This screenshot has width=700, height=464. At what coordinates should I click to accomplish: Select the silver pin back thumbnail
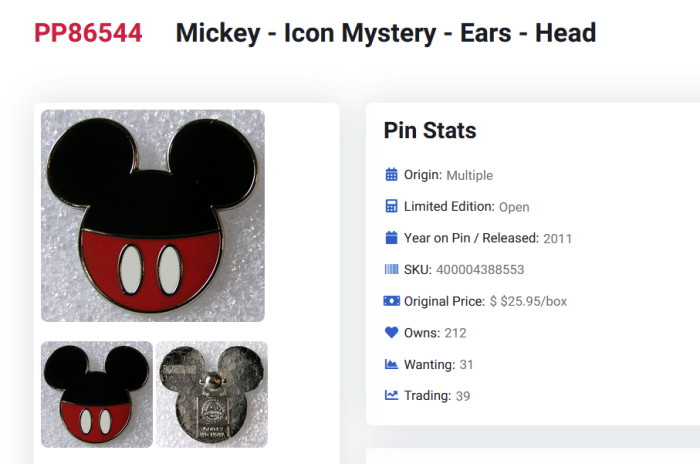[212, 394]
